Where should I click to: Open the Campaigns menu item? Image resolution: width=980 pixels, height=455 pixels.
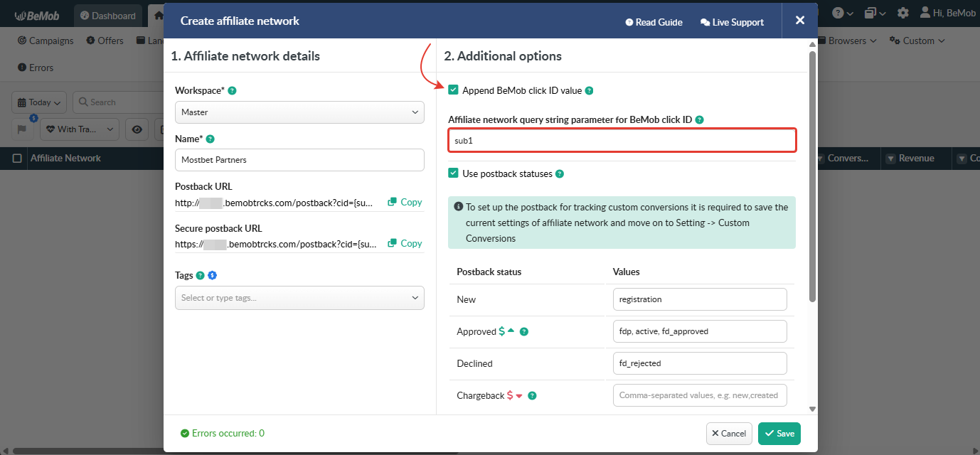(x=46, y=41)
